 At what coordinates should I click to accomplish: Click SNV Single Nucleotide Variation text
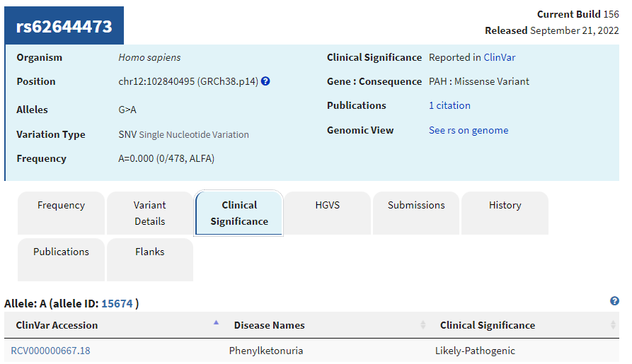coord(183,134)
